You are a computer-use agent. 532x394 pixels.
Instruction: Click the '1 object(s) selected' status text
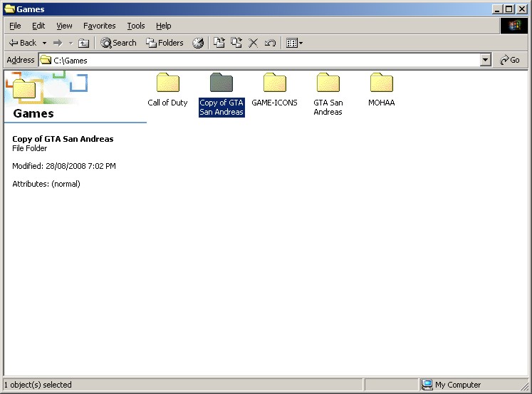point(38,385)
